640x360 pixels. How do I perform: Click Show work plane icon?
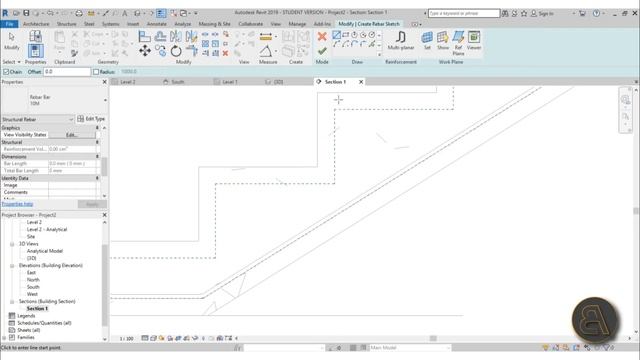click(x=442, y=40)
